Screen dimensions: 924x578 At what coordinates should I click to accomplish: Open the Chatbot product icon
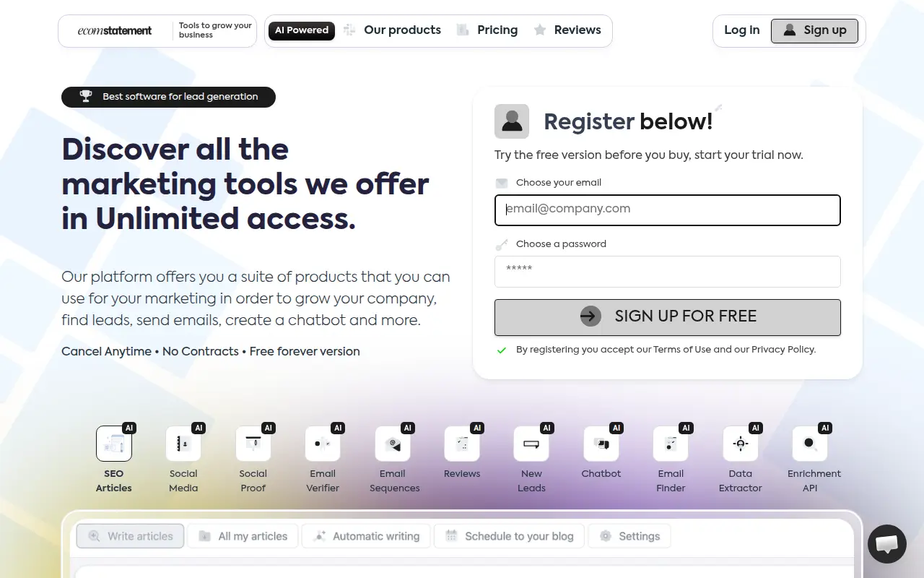tap(601, 444)
